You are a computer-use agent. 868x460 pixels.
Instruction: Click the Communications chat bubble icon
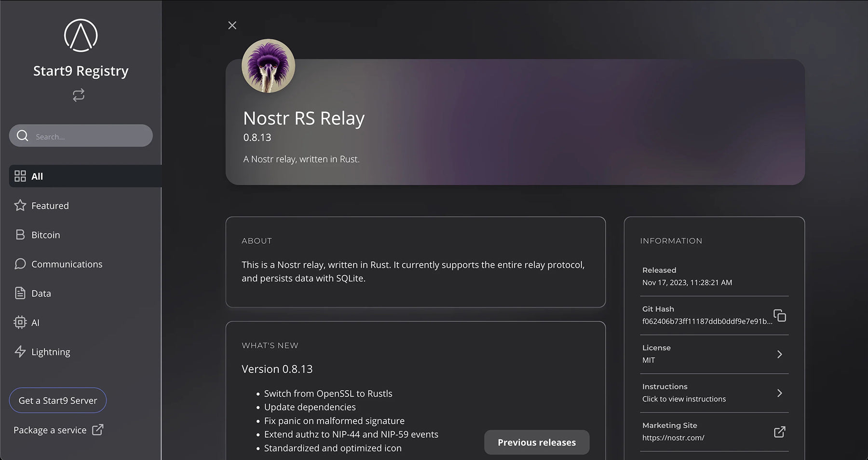click(20, 264)
